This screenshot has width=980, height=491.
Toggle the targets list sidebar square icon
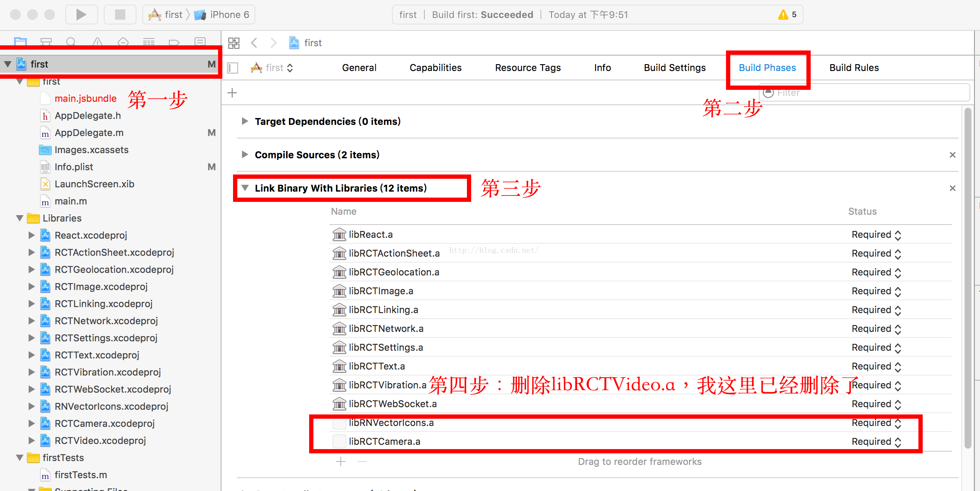point(233,68)
